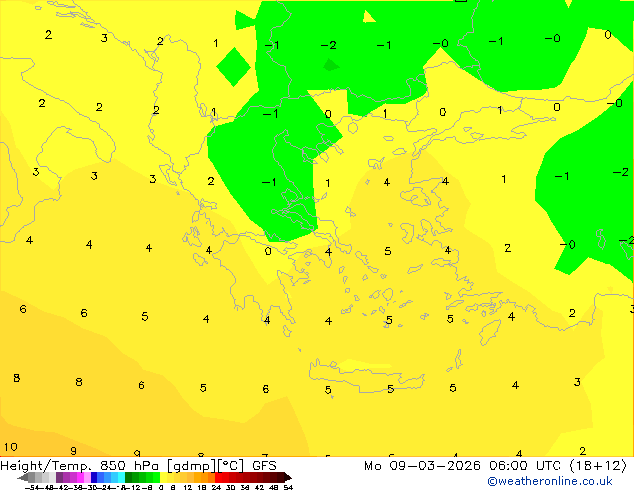Select the '(18+12)' forecast run text

coord(598,466)
